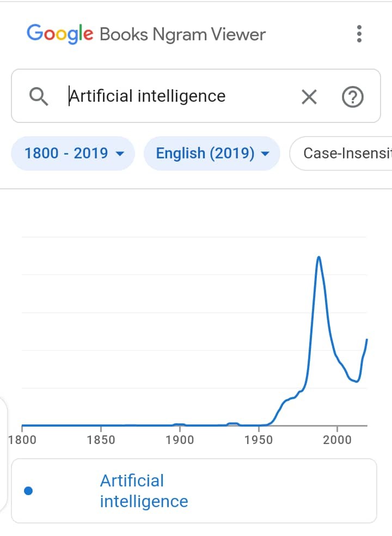Select the blue legend dot for Artificial intelligence

28,490
